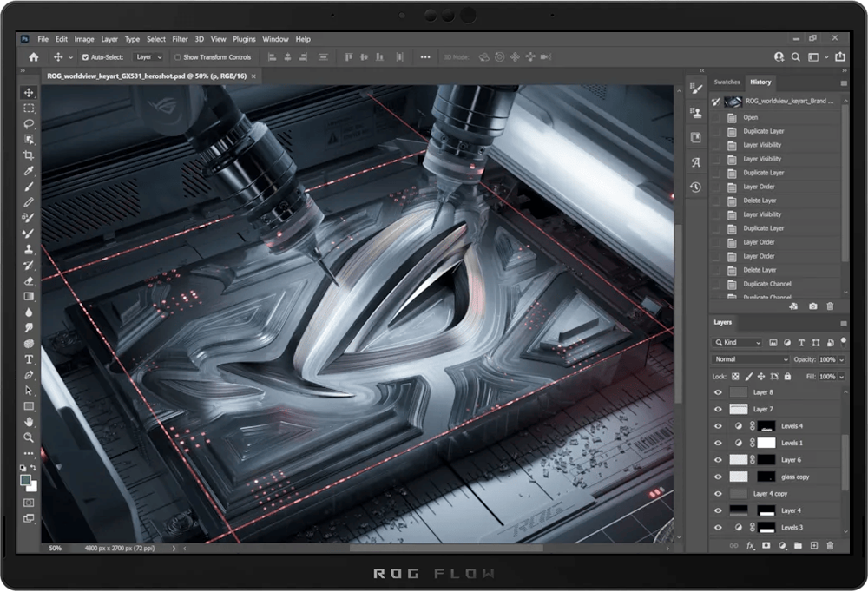
Task: Create new snapshot with camera button
Action: click(812, 306)
